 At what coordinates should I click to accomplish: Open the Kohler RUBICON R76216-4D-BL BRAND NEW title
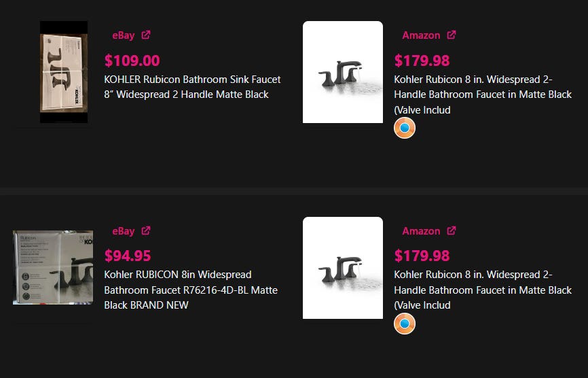click(x=191, y=290)
